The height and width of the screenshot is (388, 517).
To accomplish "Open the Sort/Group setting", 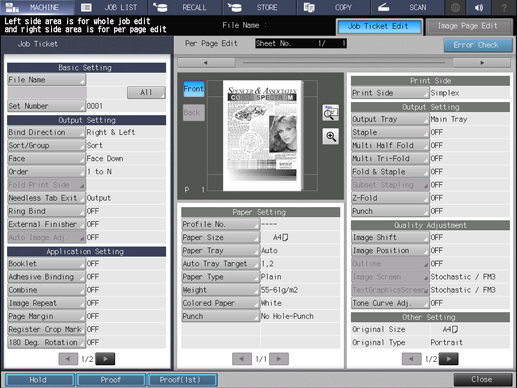I will [x=46, y=145].
